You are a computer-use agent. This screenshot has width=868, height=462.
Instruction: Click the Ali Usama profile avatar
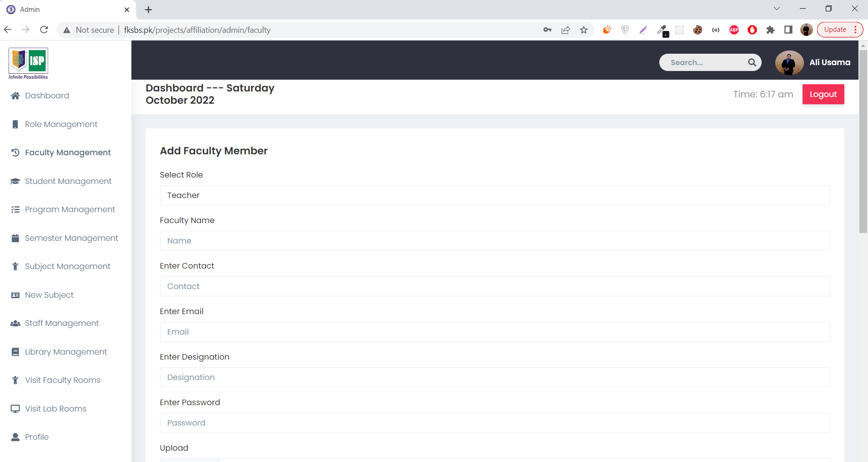coord(789,62)
